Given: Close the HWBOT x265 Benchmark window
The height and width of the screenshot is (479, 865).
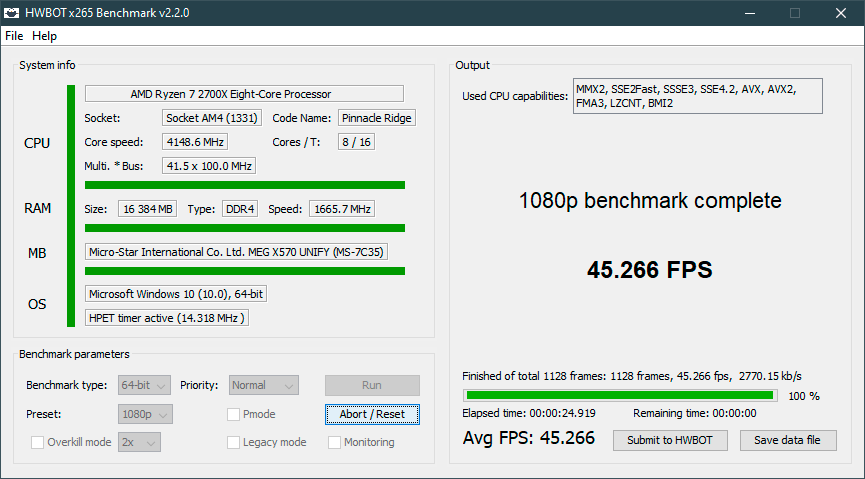Looking at the screenshot, I should click(x=841, y=13).
